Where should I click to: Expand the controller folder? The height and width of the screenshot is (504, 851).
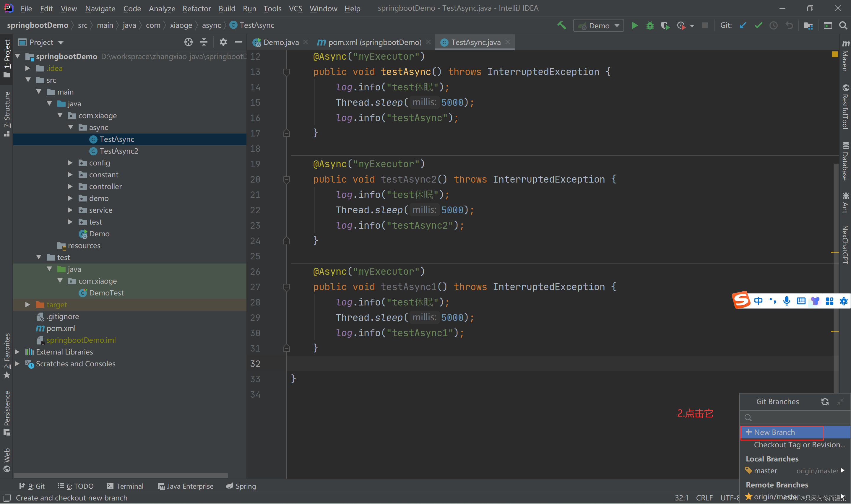click(x=72, y=186)
